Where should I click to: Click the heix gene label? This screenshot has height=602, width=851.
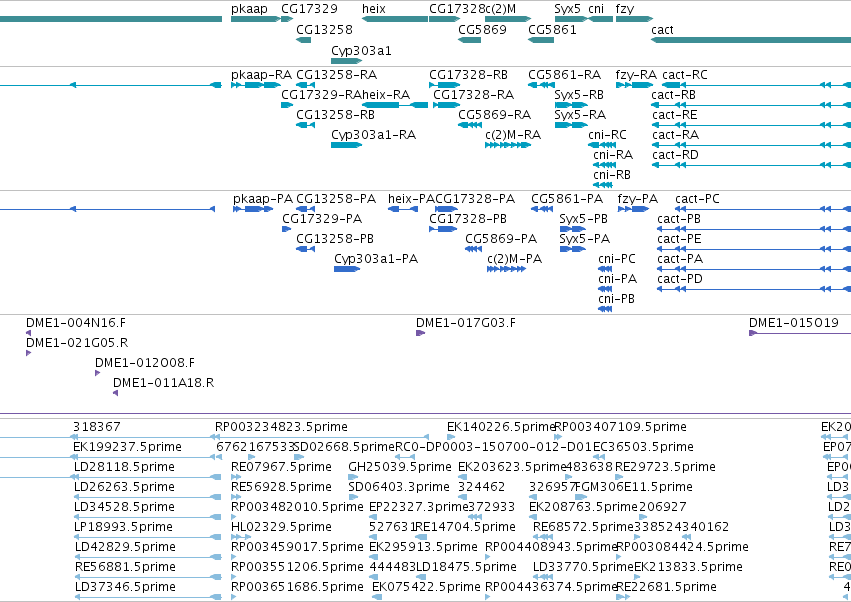(x=373, y=9)
